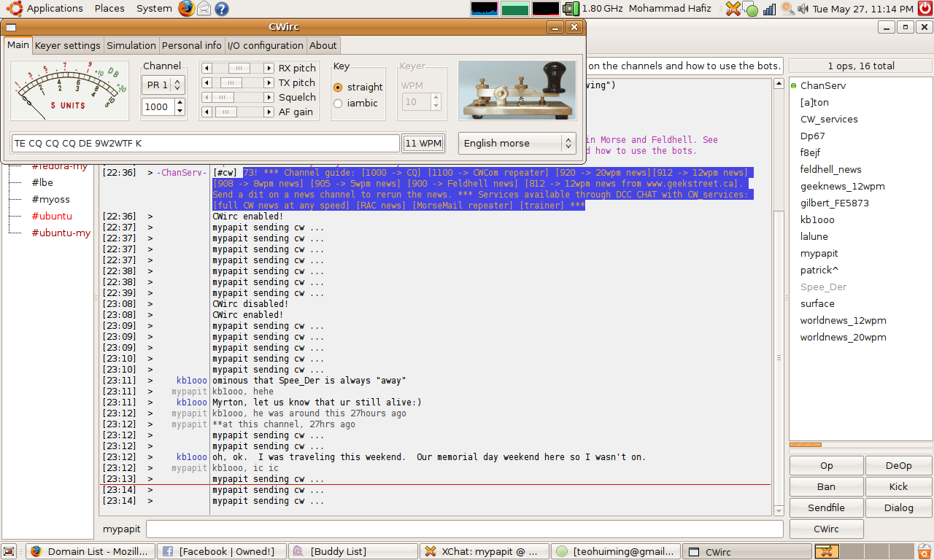Image resolution: width=934 pixels, height=560 pixels.
Task: Click the CWirc button below the user list
Action: pos(827,529)
